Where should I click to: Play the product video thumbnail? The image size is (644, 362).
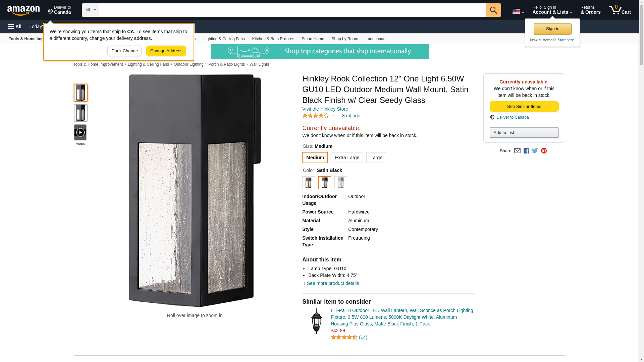coord(80,132)
